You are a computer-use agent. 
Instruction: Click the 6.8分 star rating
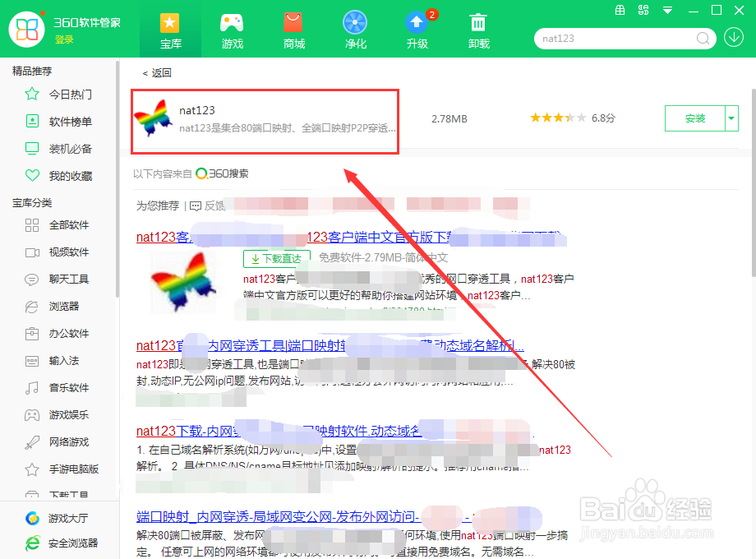[572, 118]
